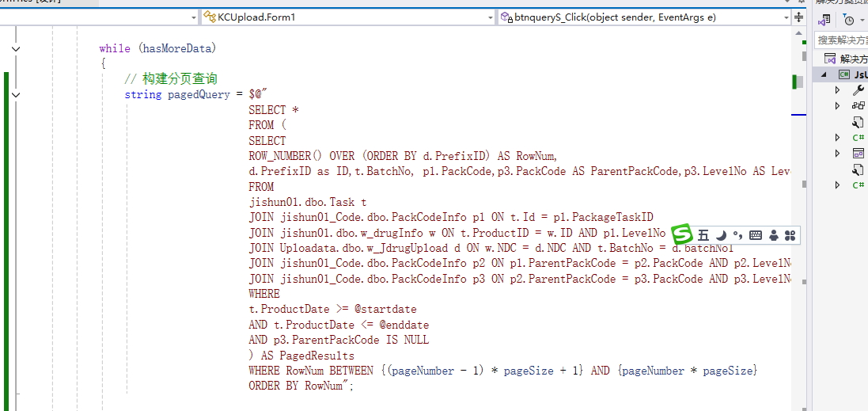The height and width of the screenshot is (411, 868).
Task: Click the 'ROW_NUMBER() OVER' line
Action: coord(403,156)
